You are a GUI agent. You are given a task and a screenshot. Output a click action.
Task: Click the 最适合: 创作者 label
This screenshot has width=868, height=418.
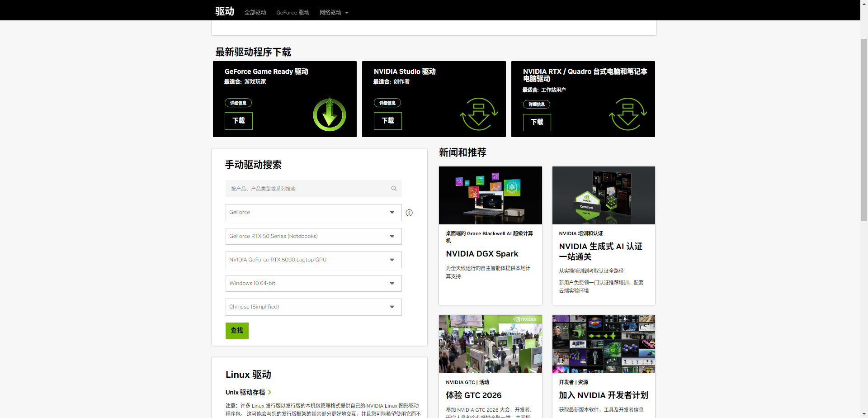[392, 82]
